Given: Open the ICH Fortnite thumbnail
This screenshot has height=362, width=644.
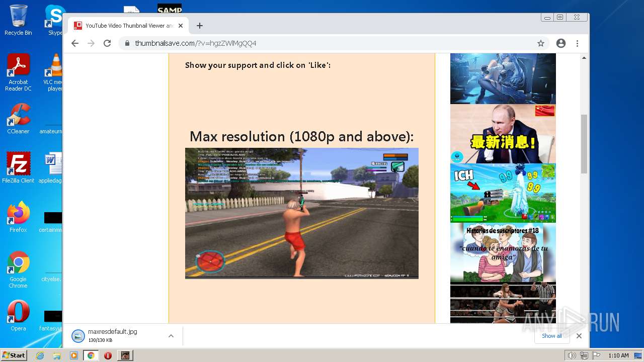Looking at the screenshot, I should [503, 193].
